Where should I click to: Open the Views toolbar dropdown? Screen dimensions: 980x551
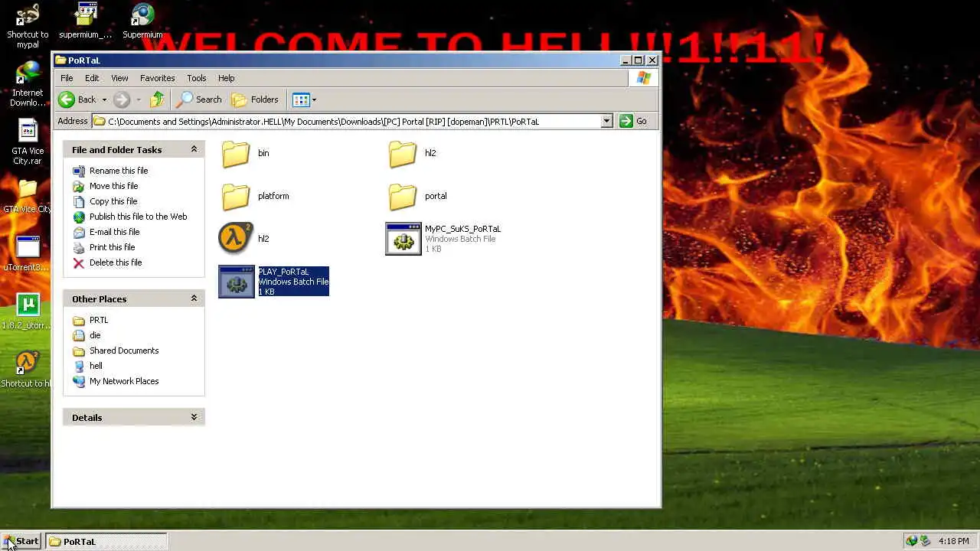304,99
